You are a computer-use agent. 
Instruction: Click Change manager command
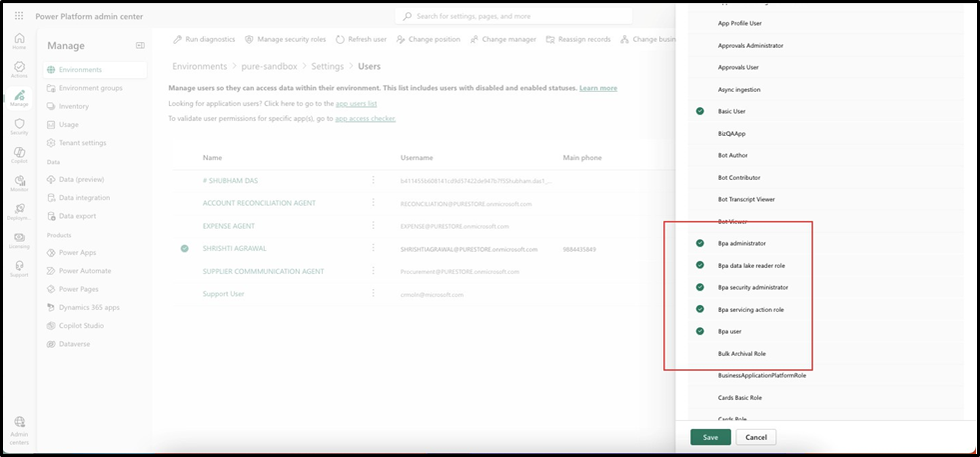503,39
